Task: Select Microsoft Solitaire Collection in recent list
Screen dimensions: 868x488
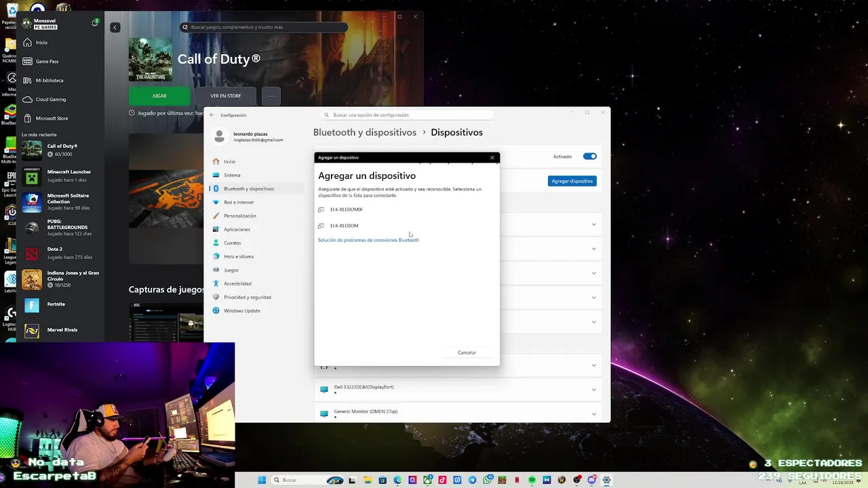Action: pos(61,201)
